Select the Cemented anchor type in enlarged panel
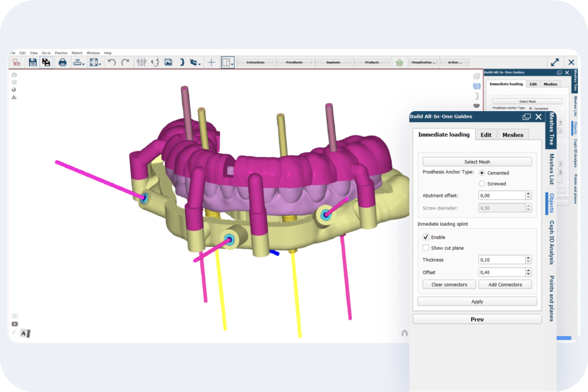Image resolution: width=588 pixels, height=392 pixels. 482,173
